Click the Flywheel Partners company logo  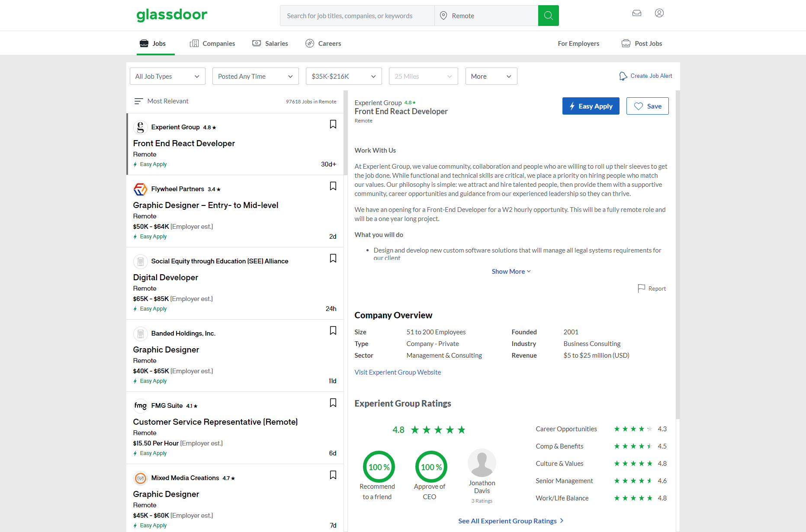click(x=140, y=189)
